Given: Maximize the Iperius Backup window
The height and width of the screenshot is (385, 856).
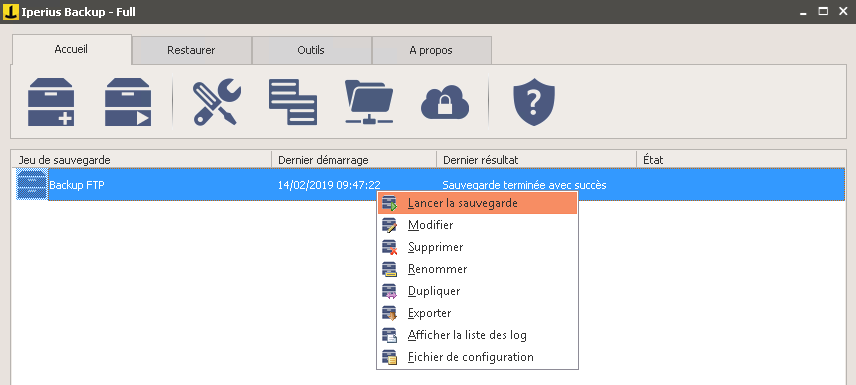Looking at the screenshot, I should coord(823,11).
